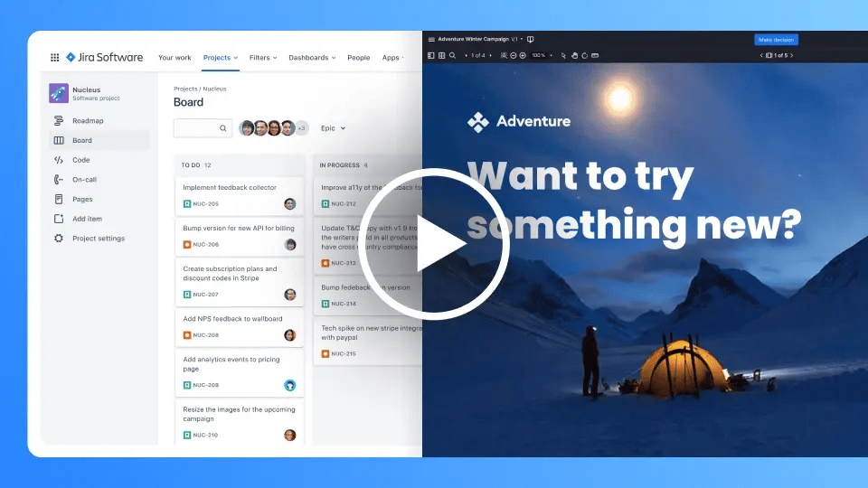Play the video with center play button
The width and height of the screenshot is (868, 488).
(436, 244)
